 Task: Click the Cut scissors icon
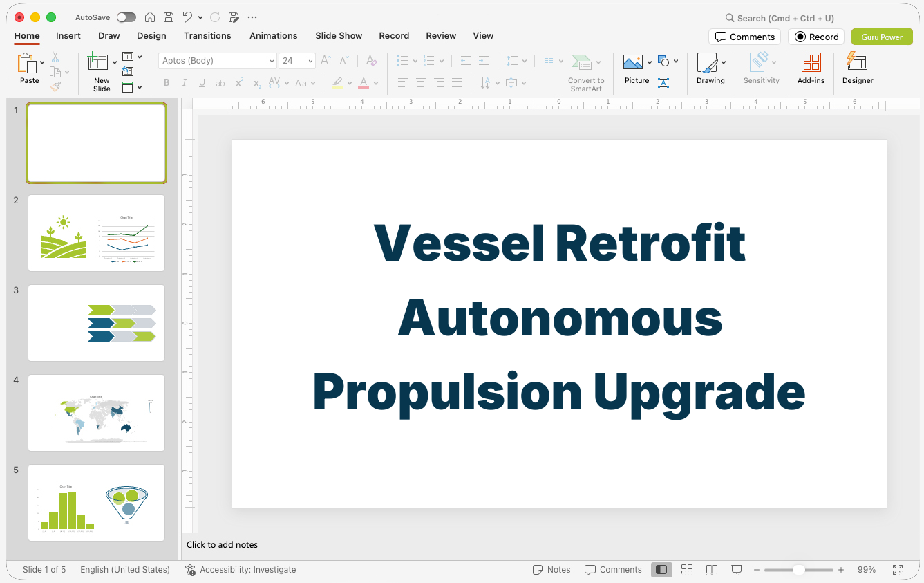point(55,57)
